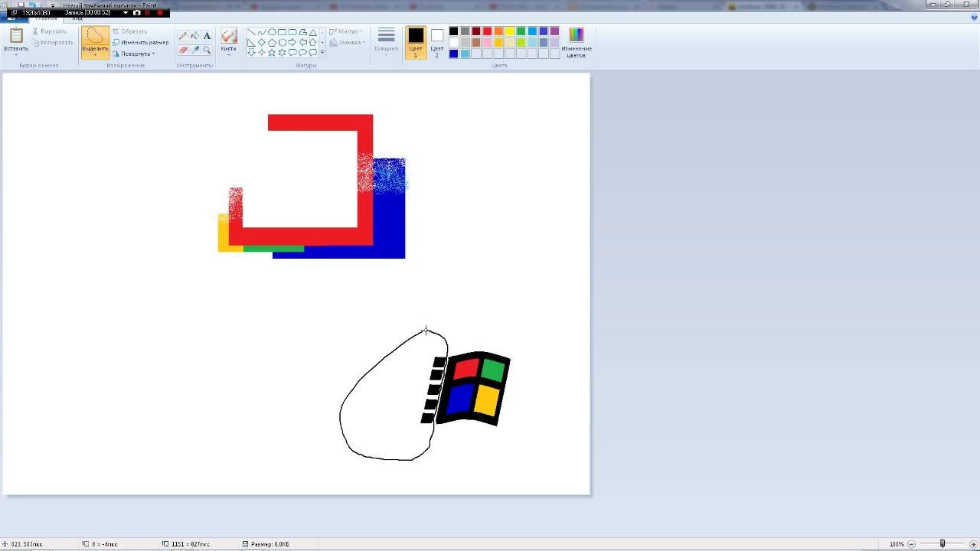Screen dimensions: 980x551
Task: Choose the Five-point star shape
Action: (272, 52)
